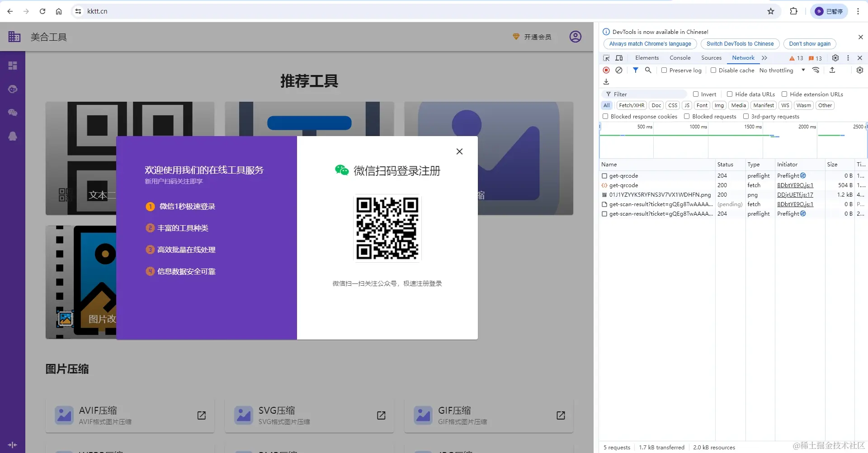This screenshot has width=868, height=453.
Task: Open the SVG压缩 tool card
Action: 309,415
